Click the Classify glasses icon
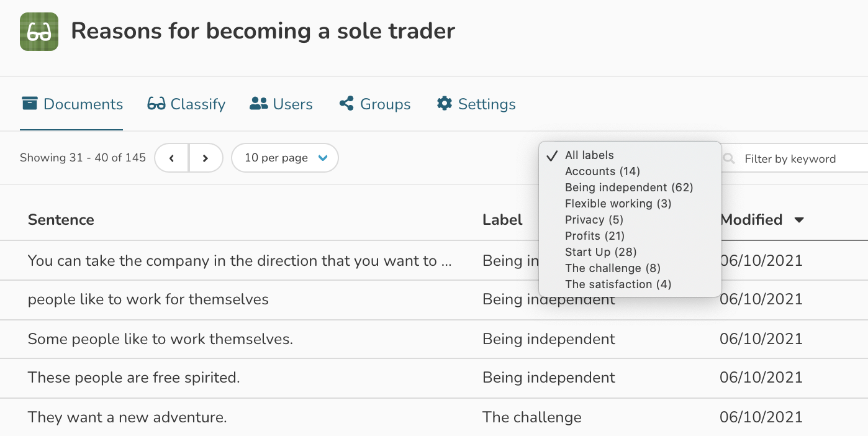Viewport: 868px width, 436px height. [x=156, y=104]
